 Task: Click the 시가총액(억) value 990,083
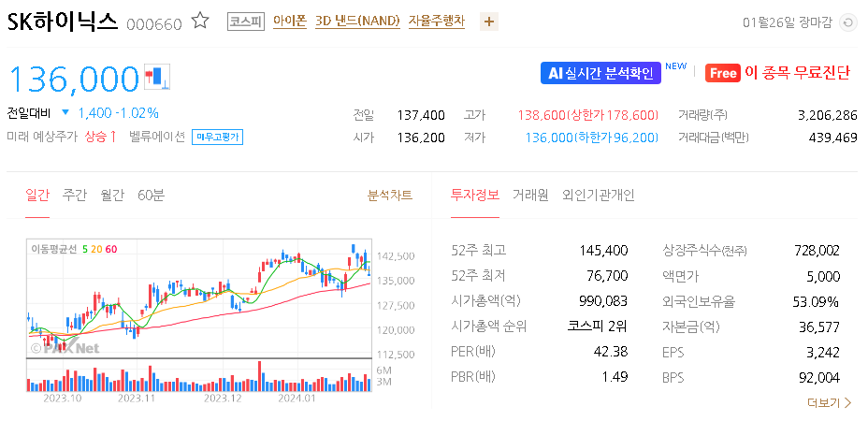(x=603, y=301)
